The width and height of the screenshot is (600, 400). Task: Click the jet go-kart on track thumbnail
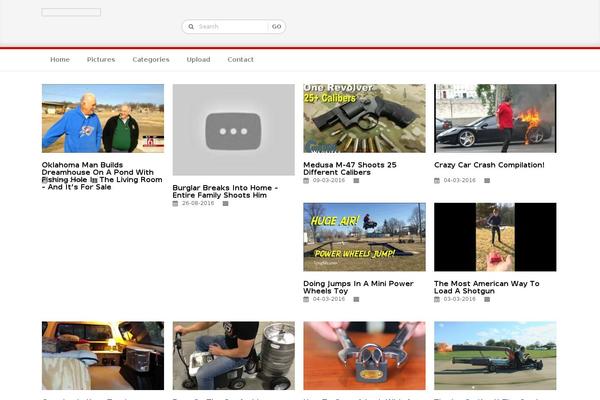[x=496, y=356]
